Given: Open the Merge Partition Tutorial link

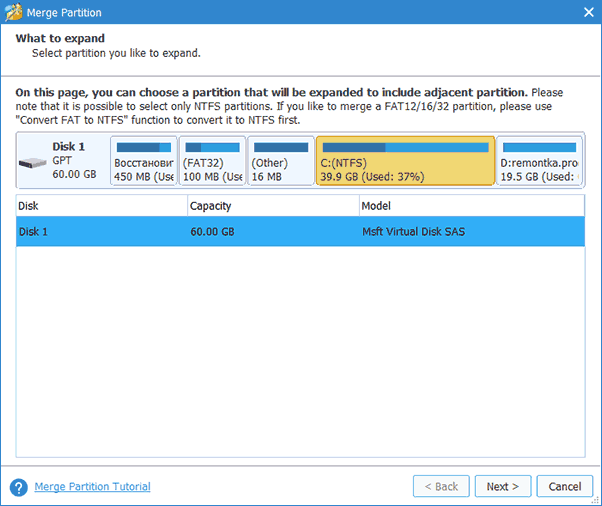Looking at the screenshot, I should tap(92, 486).
